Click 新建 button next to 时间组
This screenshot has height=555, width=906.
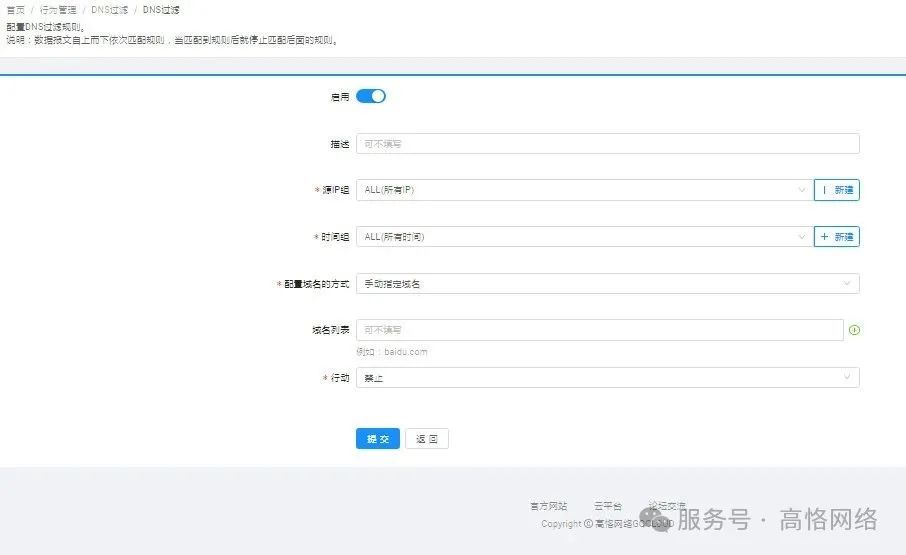(837, 237)
